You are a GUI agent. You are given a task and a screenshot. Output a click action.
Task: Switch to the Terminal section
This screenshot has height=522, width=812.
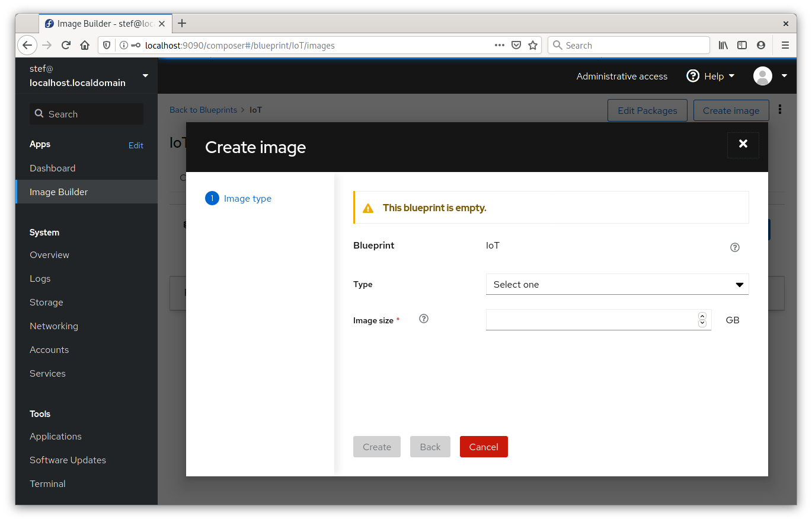(47, 483)
